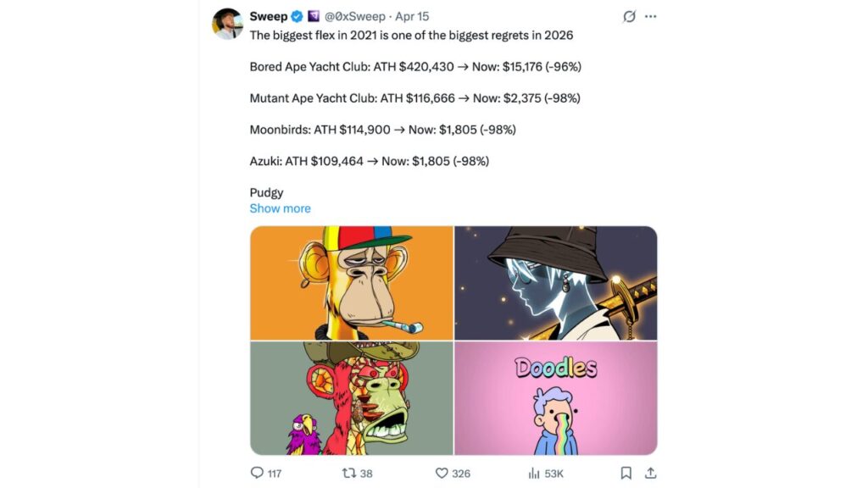Click the Apr 15 timestamp link
Screen dimensions: 868x488
(x=412, y=16)
